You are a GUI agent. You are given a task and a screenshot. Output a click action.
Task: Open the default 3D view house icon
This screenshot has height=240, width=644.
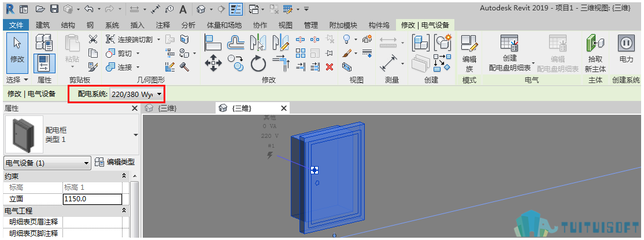click(x=201, y=9)
